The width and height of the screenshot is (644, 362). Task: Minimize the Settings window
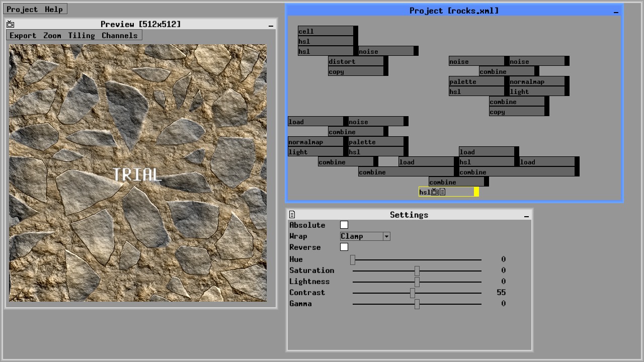(x=526, y=216)
